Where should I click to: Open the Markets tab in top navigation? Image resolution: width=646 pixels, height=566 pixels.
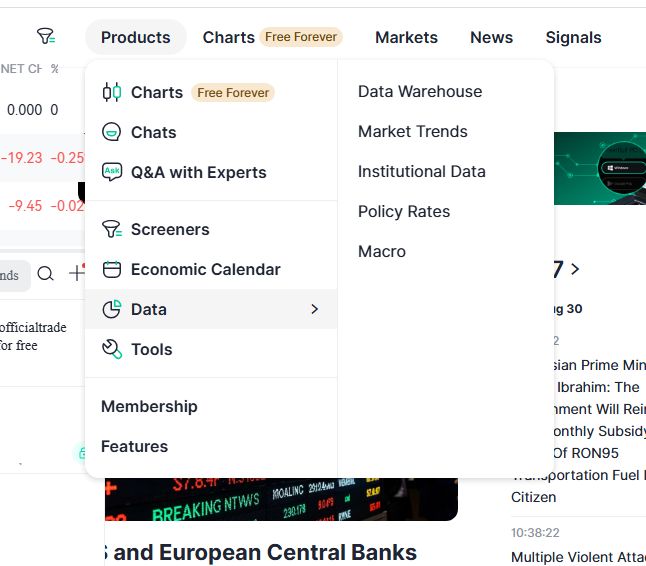[x=406, y=37]
